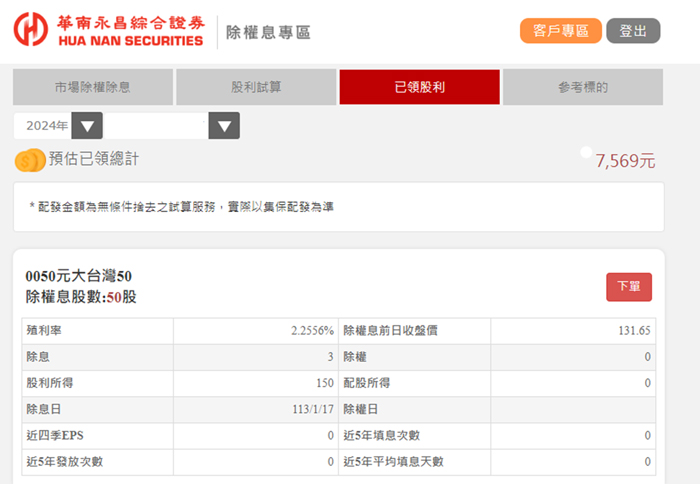Image resolution: width=700 pixels, height=484 pixels.
Task: Click the 除息日 date 113/1/17
Action: click(x=313, y=409)
